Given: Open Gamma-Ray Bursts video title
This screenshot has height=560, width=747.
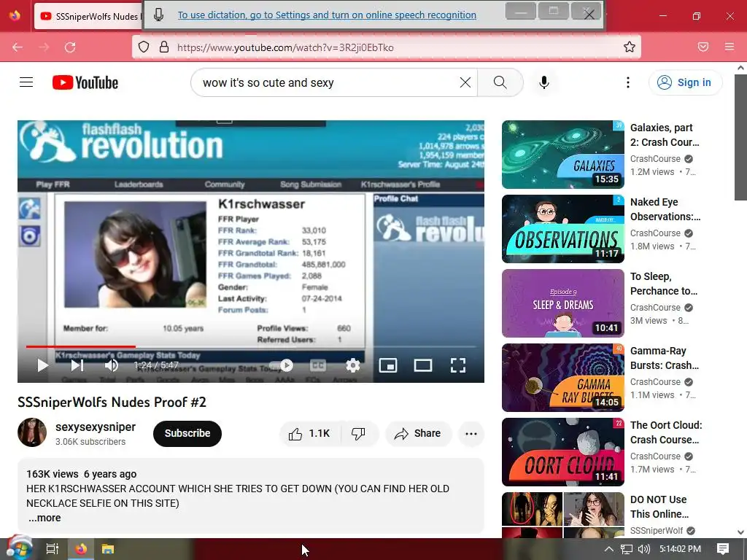Looking at the screenshot, I should [x=665, y=358].
